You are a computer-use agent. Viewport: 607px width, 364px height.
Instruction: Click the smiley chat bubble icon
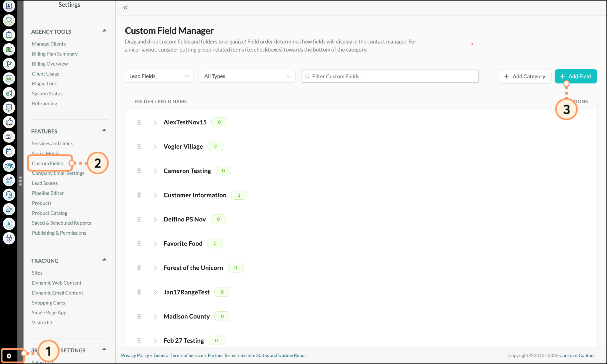[9, 108]
